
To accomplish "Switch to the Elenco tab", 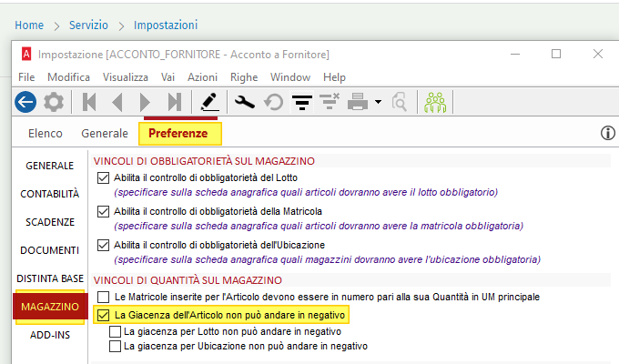I will [x=46, y=134].
